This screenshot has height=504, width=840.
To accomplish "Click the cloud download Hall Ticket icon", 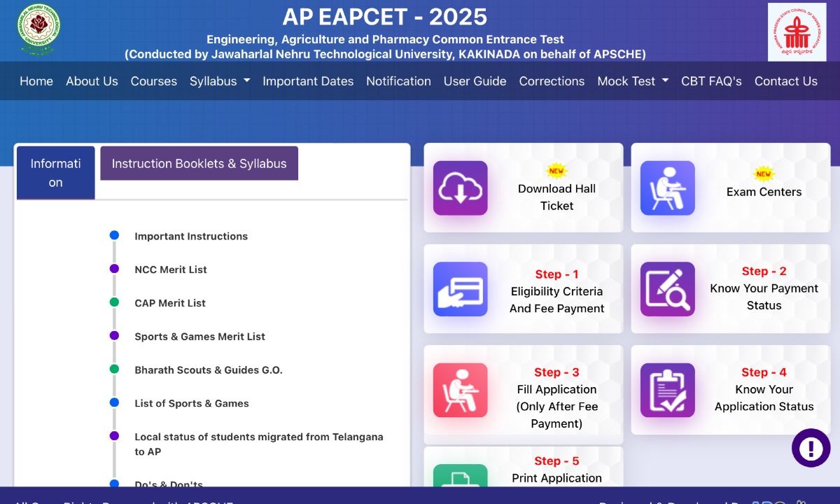I will [x=460, y=188].
